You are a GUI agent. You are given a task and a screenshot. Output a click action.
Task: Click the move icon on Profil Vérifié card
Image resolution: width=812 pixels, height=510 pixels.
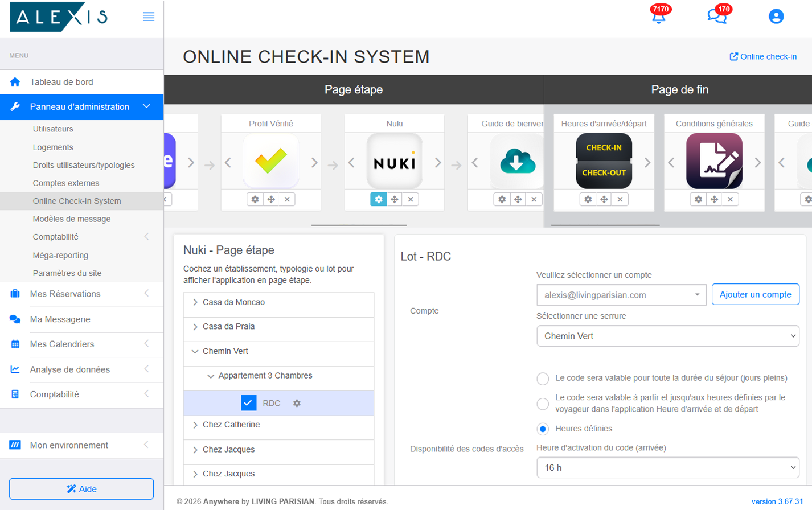click(272, 199)
